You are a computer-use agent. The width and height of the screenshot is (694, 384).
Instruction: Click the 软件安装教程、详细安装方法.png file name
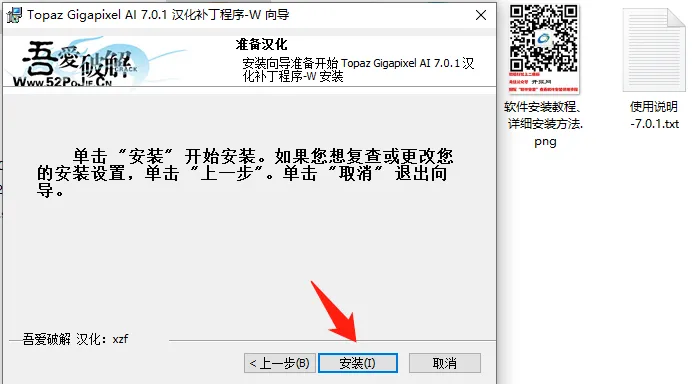(545, 124)
